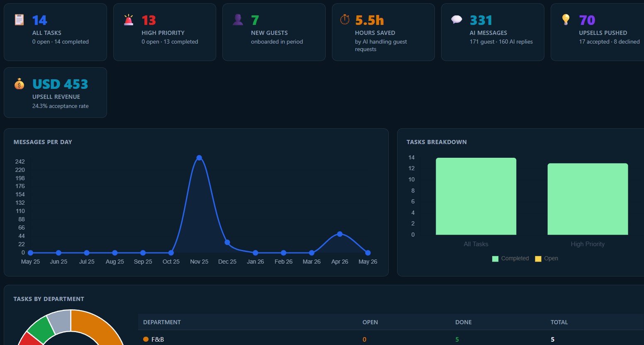The height and width of the screenshot is (345, 644).
Task: Click the yellow Open legend swatch
Action: (x=538, y=259)
